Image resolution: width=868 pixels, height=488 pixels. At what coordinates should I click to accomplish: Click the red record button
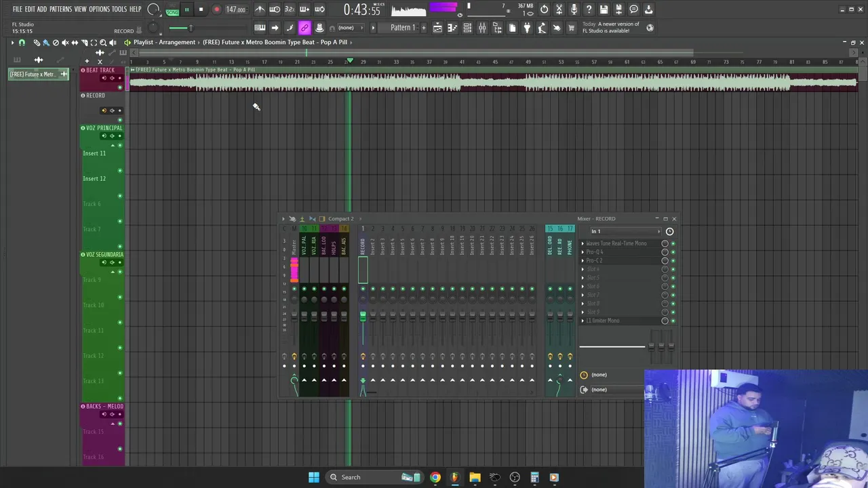pos(216,9)
